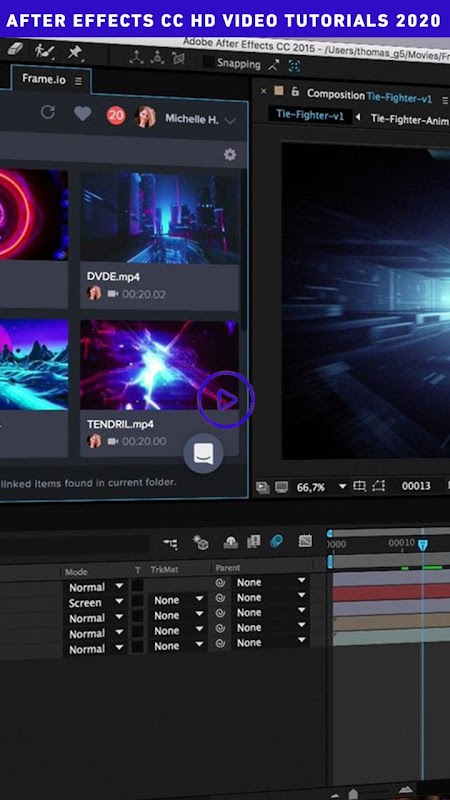Select the Puppet Pin tool
The width and height of the screenshot is (450, 800).
[x=76, y=53]
